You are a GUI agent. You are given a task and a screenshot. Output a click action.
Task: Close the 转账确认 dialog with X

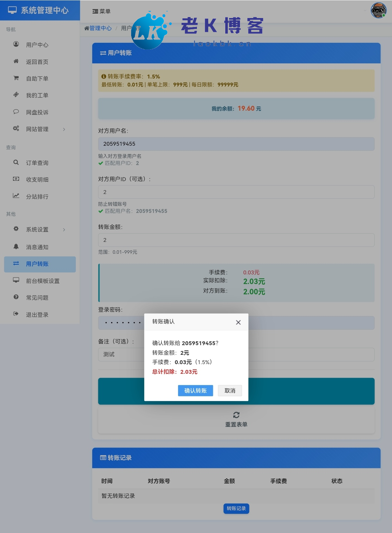[238, 322]
